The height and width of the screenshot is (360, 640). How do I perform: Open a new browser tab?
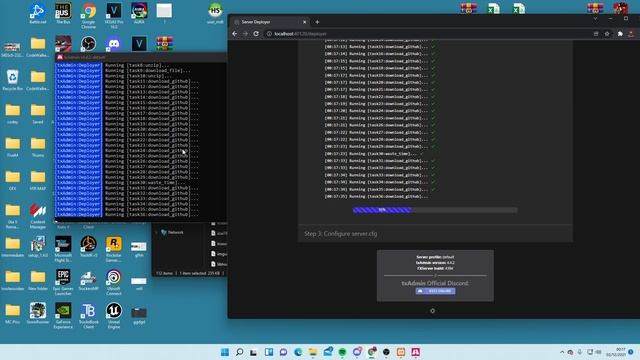pos(317,22)
